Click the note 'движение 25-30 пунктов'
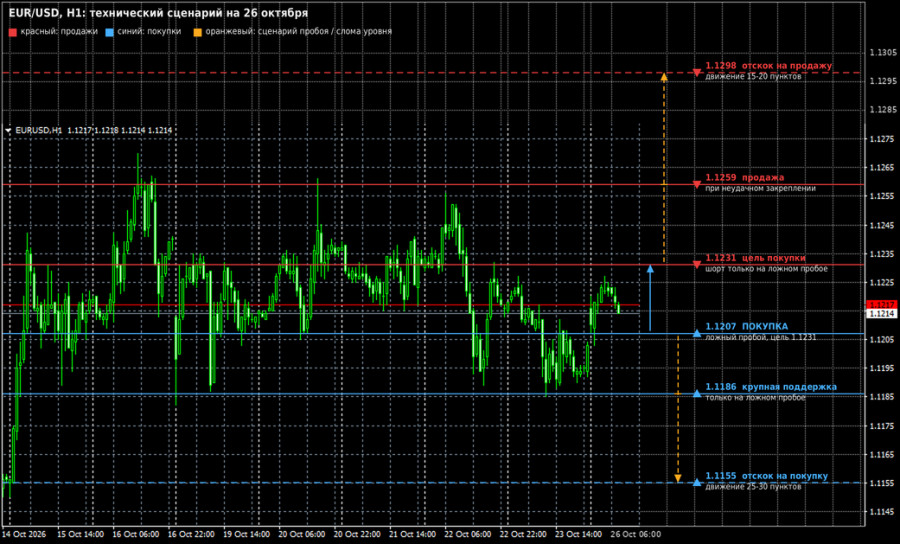Viewport: 900px width, 544px height. click(x=753, y=487)
